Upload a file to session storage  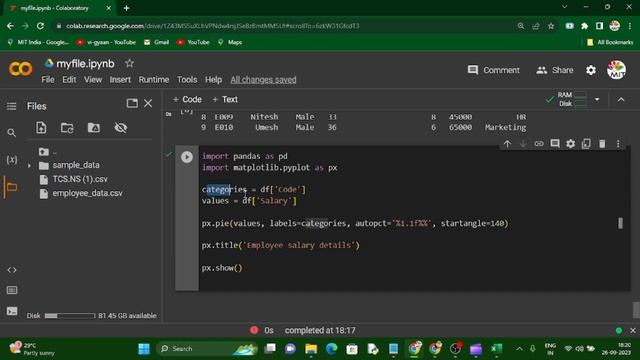coord(41,128)
